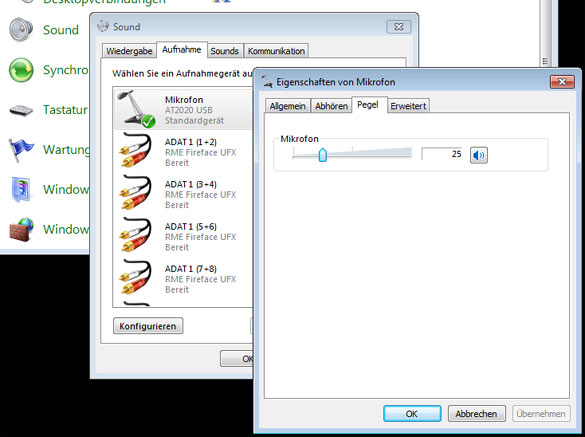This screenshot has height=437, width=585.
Task: Click OK in Mikrofon properties
Action: [412, 414]
